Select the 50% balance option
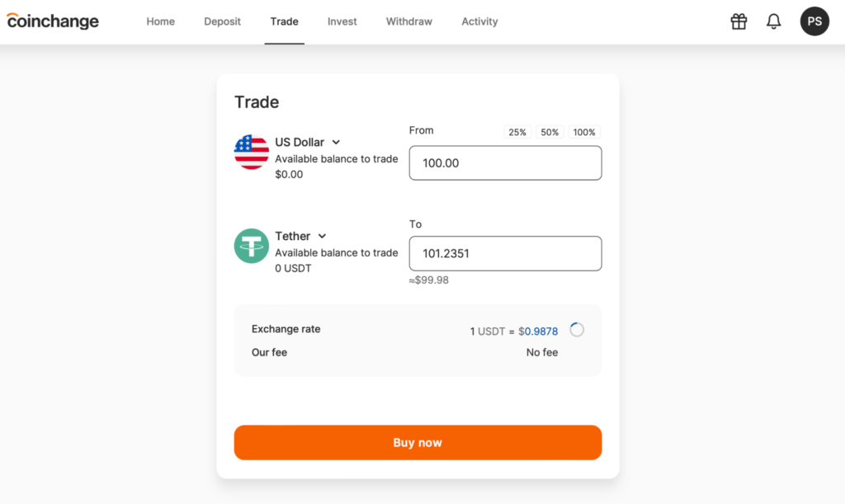The width and height of the screenshot is (845, 504). (550, 131)
